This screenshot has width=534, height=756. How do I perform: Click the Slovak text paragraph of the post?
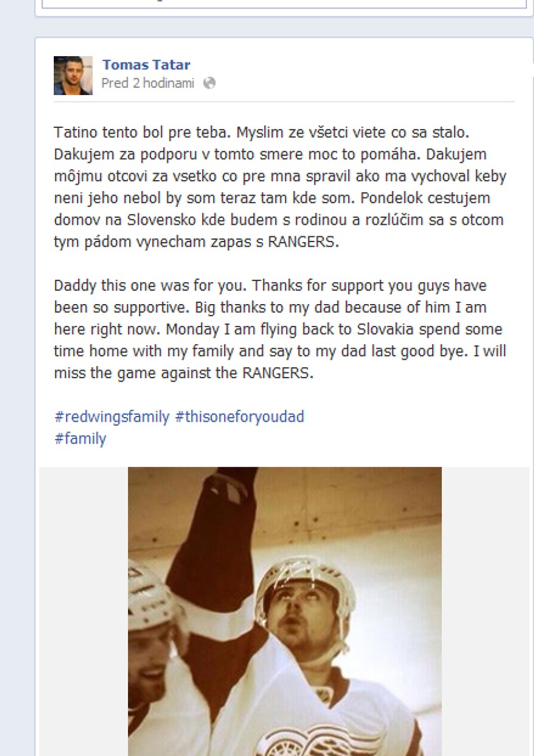coord(280,187)
